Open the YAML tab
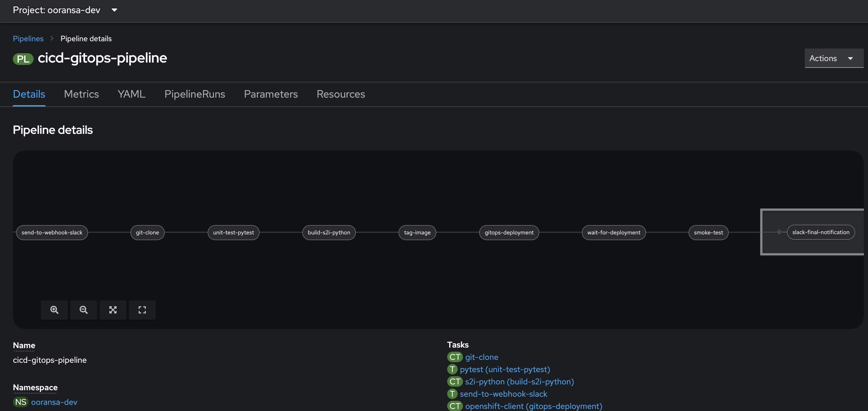This screenshot has height=411, width=868. pos(131,94)
